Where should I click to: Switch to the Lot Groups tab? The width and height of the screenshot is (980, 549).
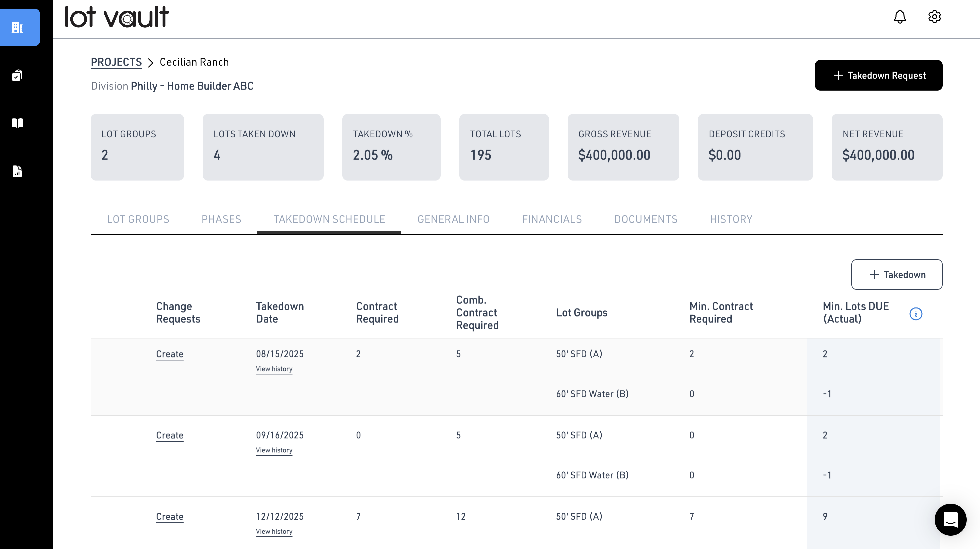tap(138, 219)
